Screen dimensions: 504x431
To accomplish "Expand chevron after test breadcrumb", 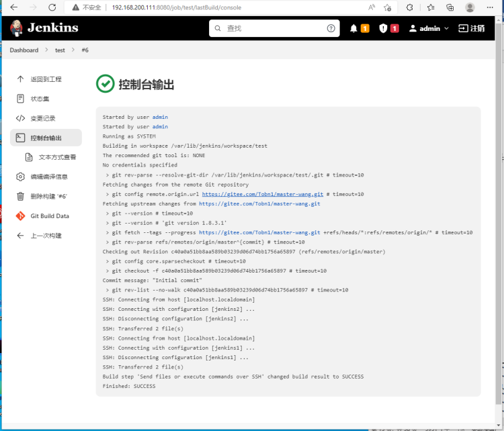I will coord(73,50).
